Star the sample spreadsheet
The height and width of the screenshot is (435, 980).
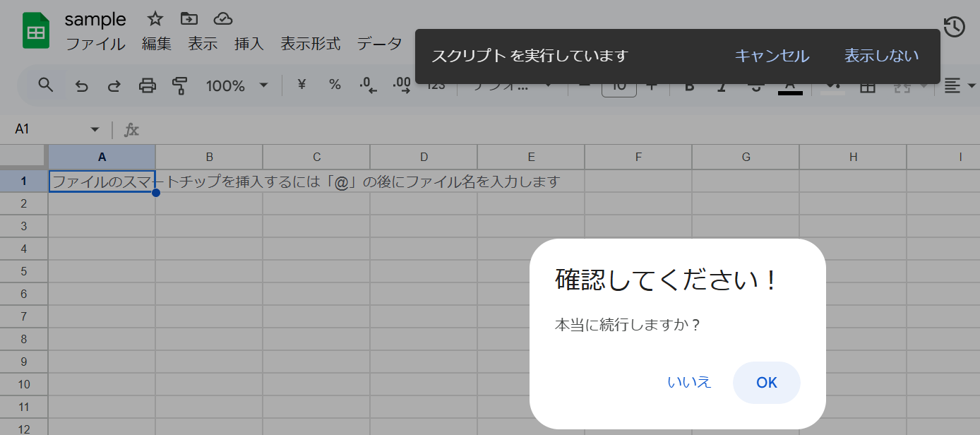pyautogui.click(x=154, y=19)
